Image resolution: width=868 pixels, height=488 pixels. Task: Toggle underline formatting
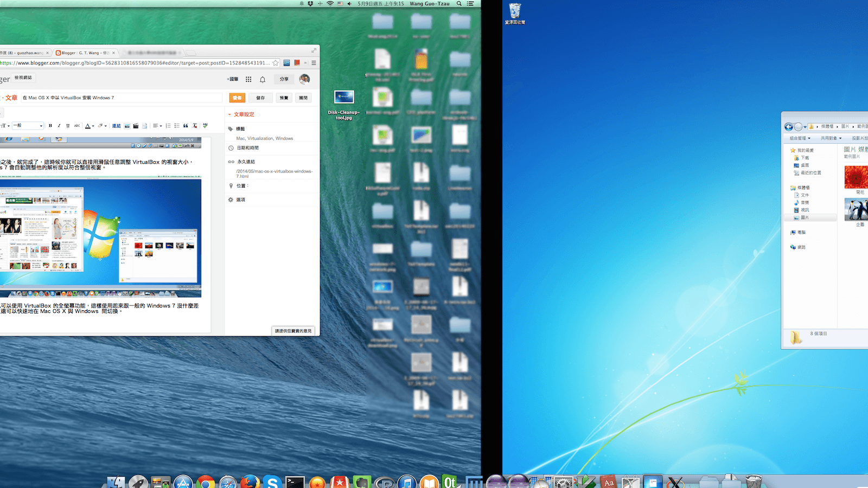pyautogui.click(x=67, y=126)
